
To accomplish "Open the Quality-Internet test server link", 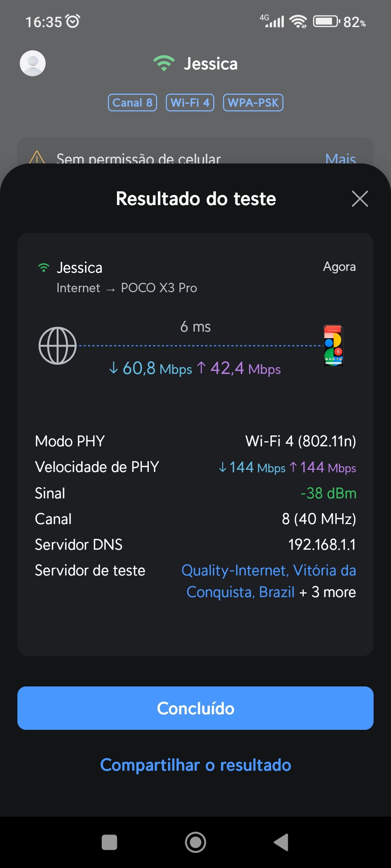I will point(268,571).
